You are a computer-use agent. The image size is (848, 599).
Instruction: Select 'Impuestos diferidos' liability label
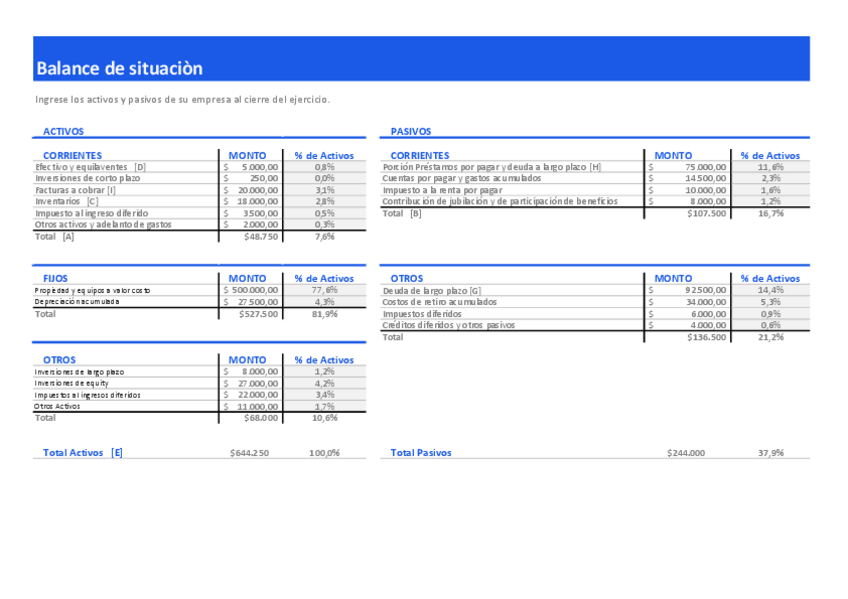click(x=422, y=314)
